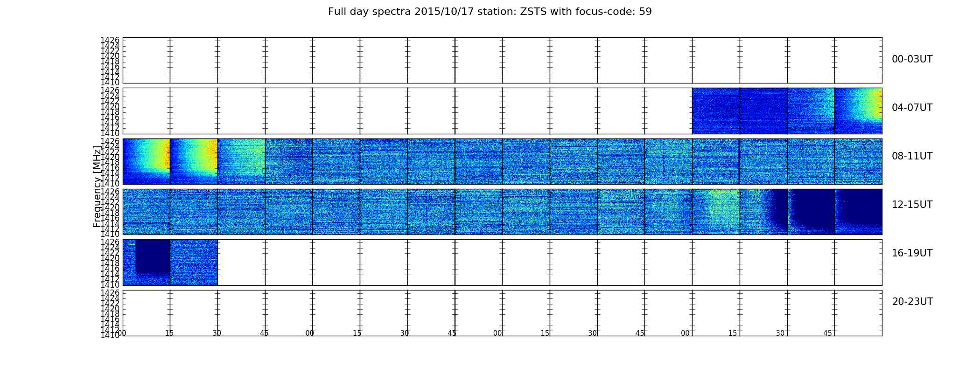Select the '04-07UT' row label
The image size is (980, 373).
(912, 108)
